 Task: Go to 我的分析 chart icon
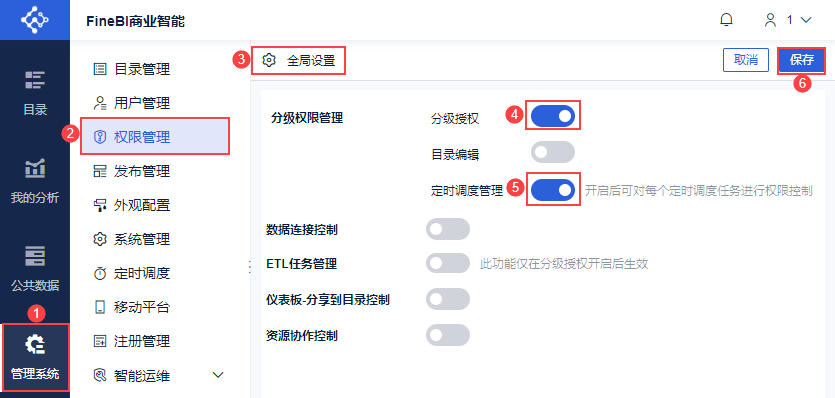click(x=35, y=168)
